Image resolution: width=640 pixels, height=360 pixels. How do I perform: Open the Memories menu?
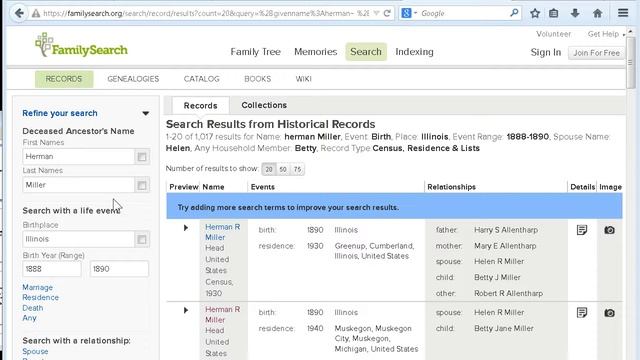[316, 52]
